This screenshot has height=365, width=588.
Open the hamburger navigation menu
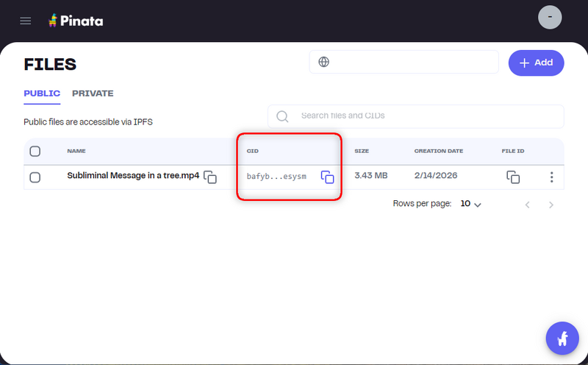click(x=26, y=21)
